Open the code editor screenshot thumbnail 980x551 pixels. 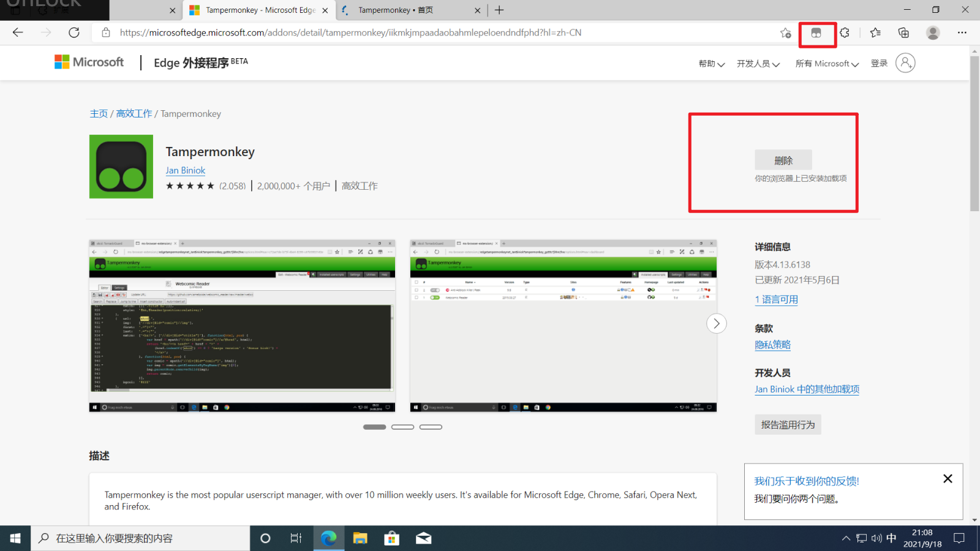(242, 326)
